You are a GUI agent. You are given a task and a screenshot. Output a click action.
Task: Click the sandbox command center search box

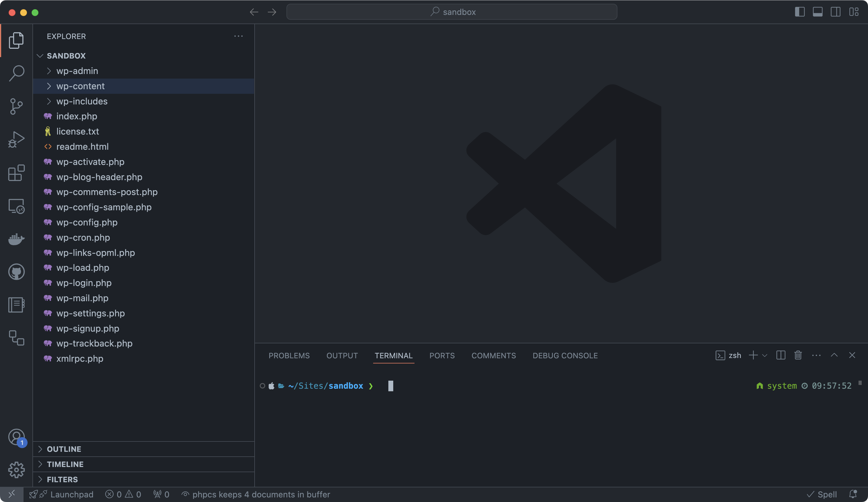(x=452, y=12)
